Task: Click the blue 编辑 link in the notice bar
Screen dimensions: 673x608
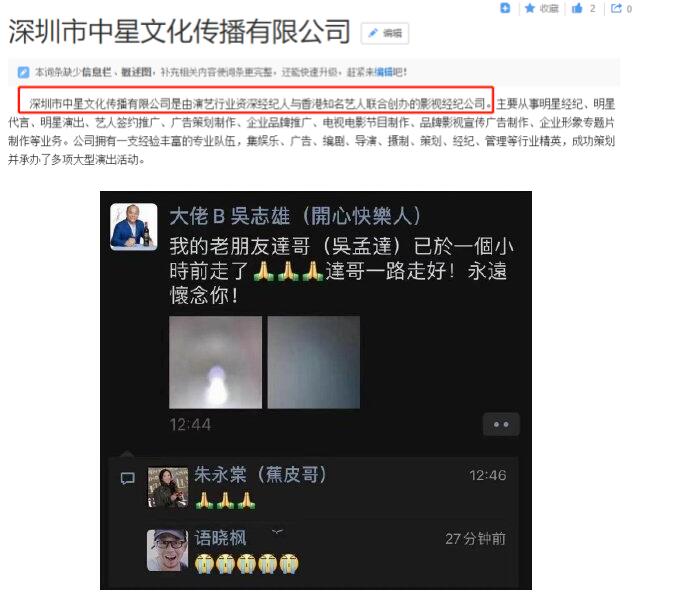Action: point(384,72)
